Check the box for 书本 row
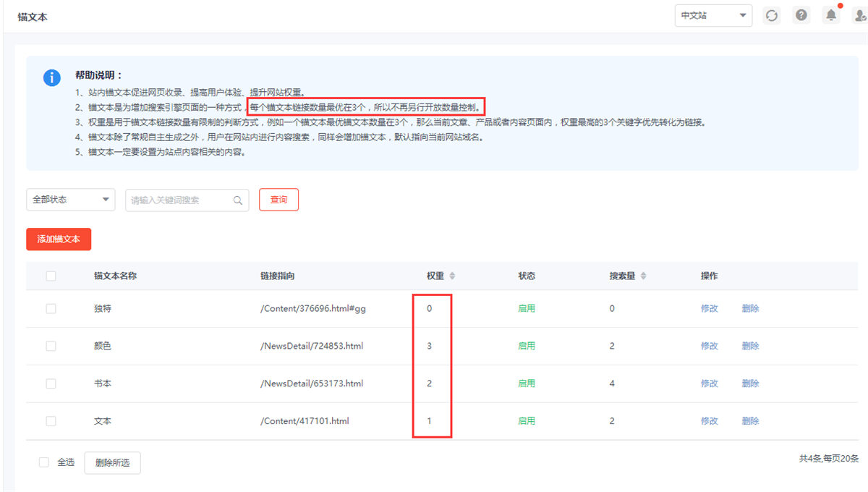Image resolution: width=868 pixels, height=492 pixels. coord(51,383)
